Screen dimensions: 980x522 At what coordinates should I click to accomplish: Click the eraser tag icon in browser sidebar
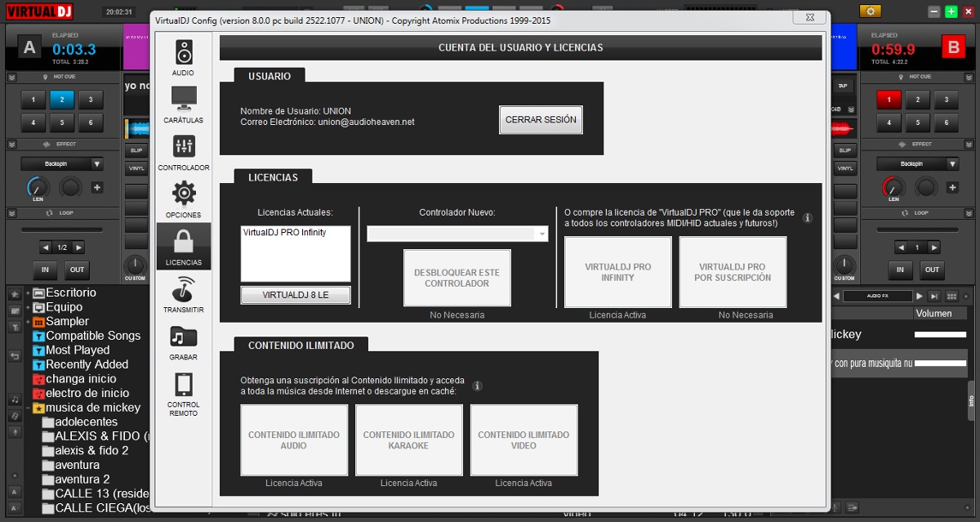click(15, 415)
